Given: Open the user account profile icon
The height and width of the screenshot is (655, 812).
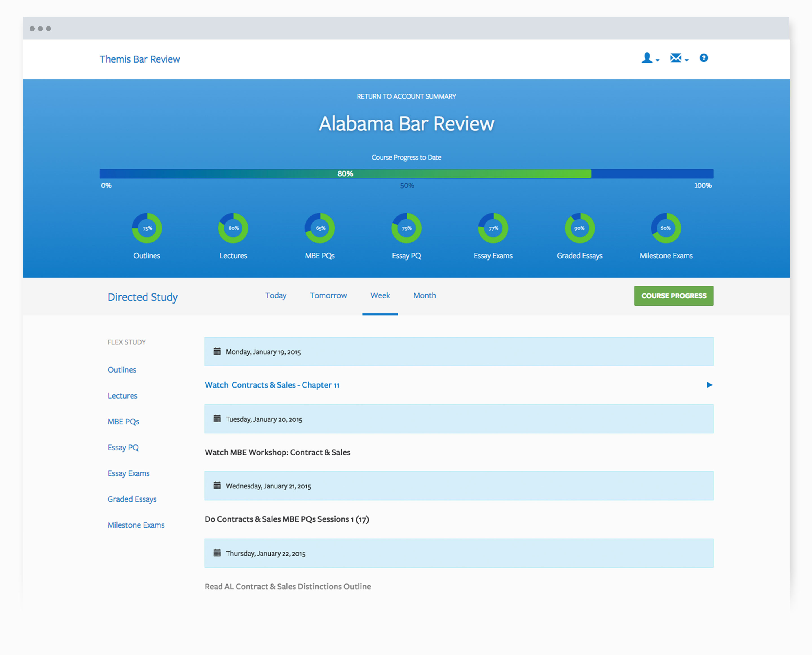Looking at the screenshot, I should tap(647, 58).
